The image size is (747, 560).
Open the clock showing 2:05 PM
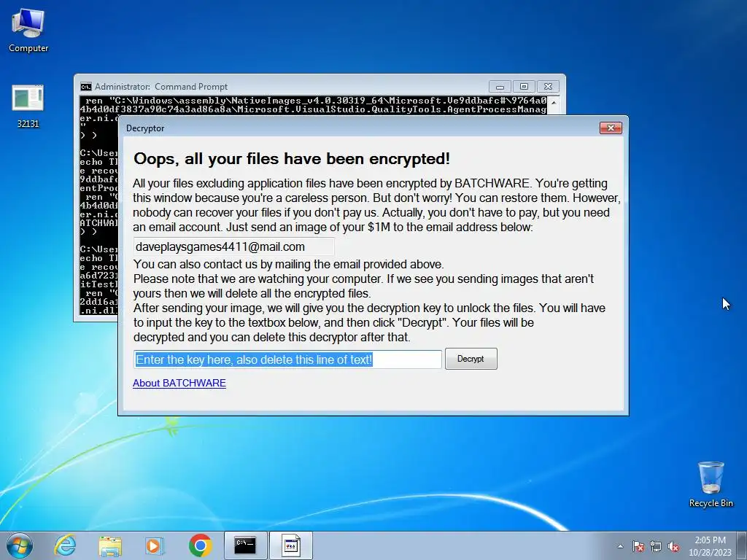(x=710, y=546)
